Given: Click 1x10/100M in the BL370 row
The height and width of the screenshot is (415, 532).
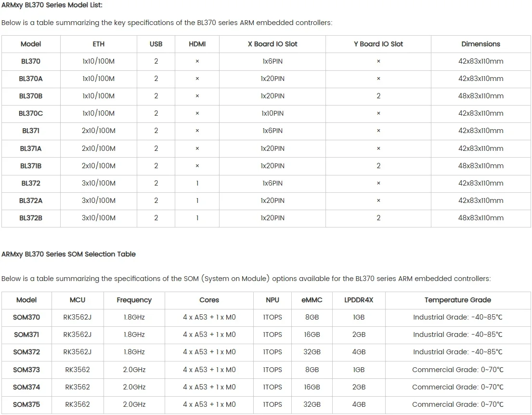Looking at the screenshot, I should click(x=98, y=61).
